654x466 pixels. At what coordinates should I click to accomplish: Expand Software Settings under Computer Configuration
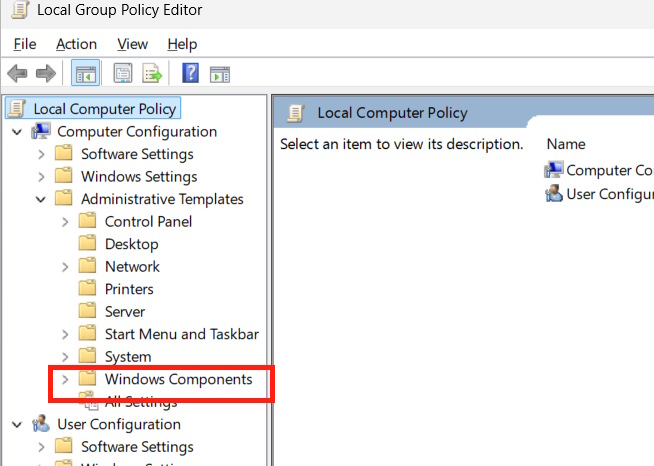(x=41, y=154)
